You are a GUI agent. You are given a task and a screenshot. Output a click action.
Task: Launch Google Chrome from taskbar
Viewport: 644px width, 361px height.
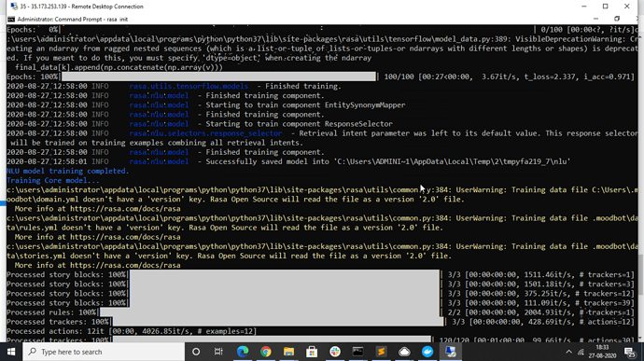click(x=266, y=352)
